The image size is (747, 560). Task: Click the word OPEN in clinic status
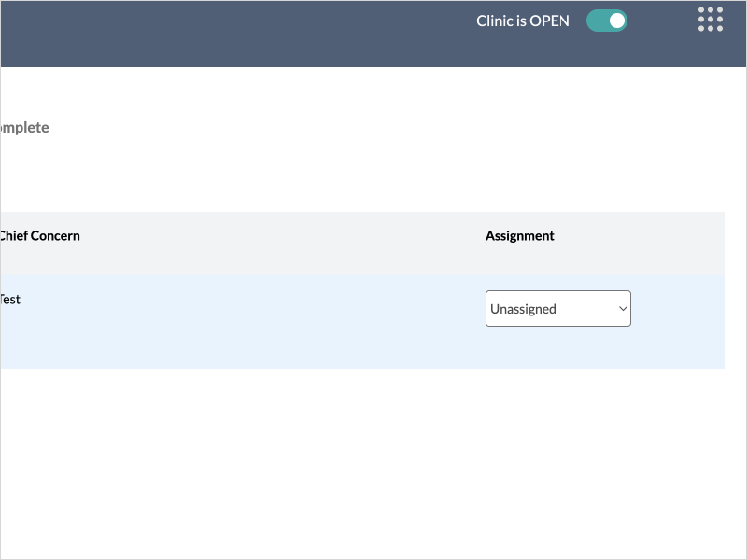pos(549,21)
